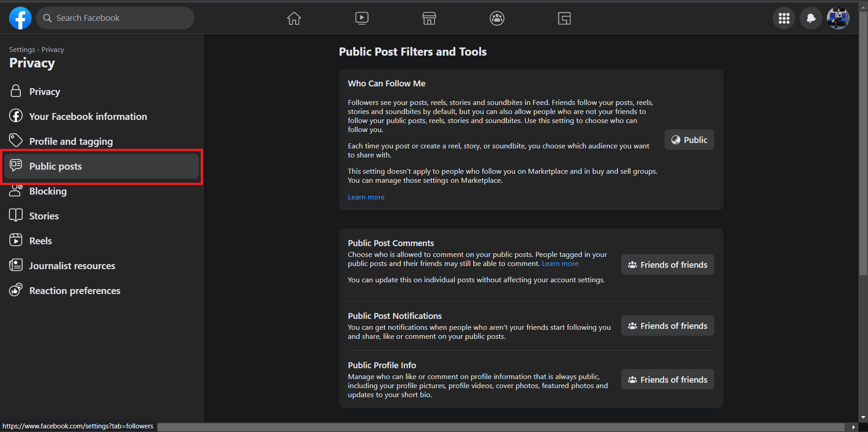Open Who Can Follow Me Public dropdown
868x432 pixels.
coord(689,140)
